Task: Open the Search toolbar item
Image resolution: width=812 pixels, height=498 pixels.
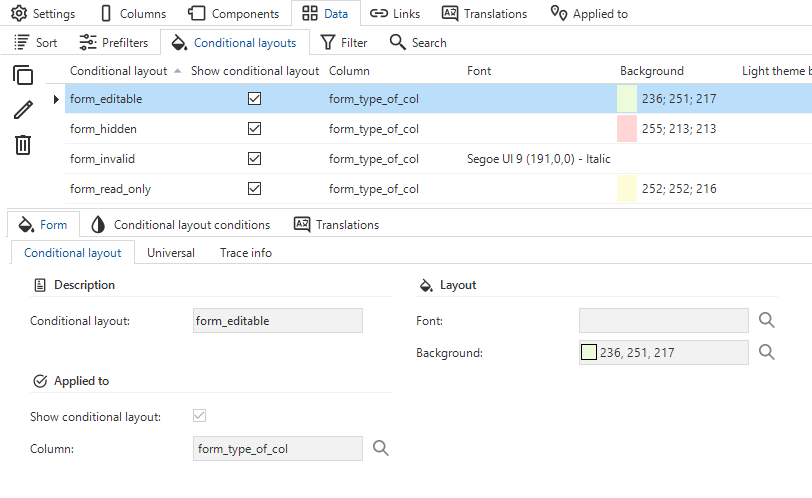Action: click(418, 43)
